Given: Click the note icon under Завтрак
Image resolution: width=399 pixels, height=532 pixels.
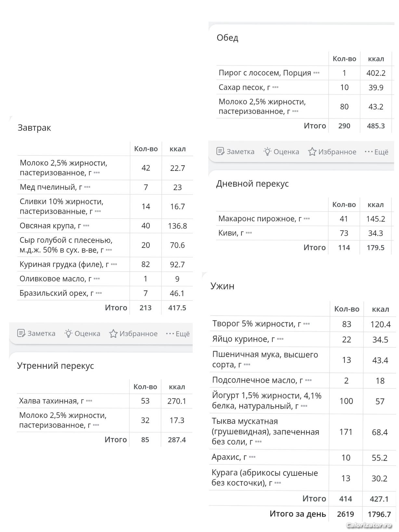Looking at the screenshot, I should [x=21, y=333].
